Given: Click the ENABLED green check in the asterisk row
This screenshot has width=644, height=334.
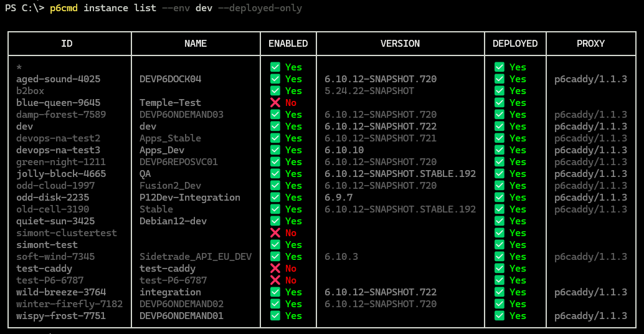Looking at the screenshot, I should pyautogui.click(x=275, y=67).
